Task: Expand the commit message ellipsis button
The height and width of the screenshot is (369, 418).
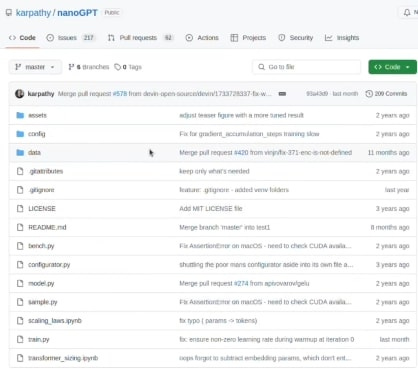Action: click(282, 94)
